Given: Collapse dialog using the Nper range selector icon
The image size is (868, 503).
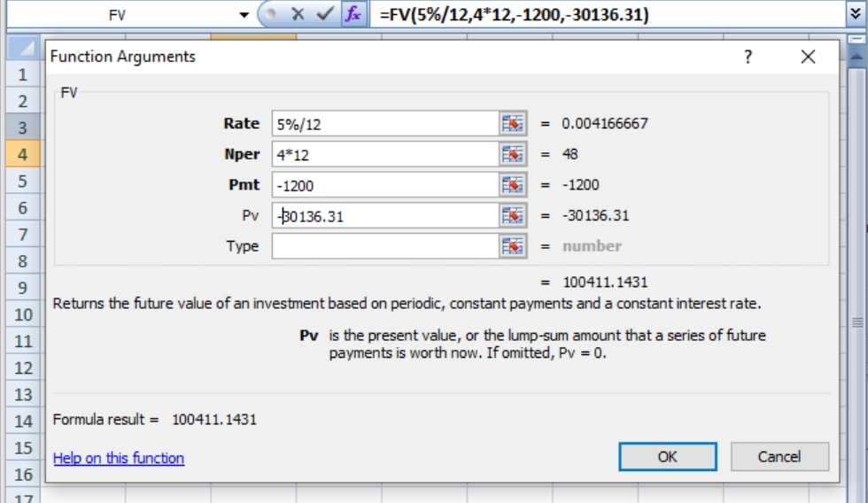Looking at the screenshot, I should pyautogui.click(x=512, y=154).
